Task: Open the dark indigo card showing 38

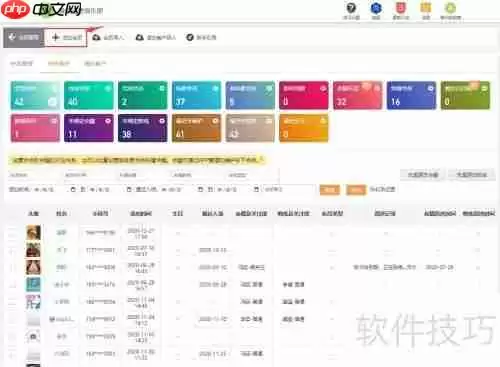Action: [x=143, y=128]
